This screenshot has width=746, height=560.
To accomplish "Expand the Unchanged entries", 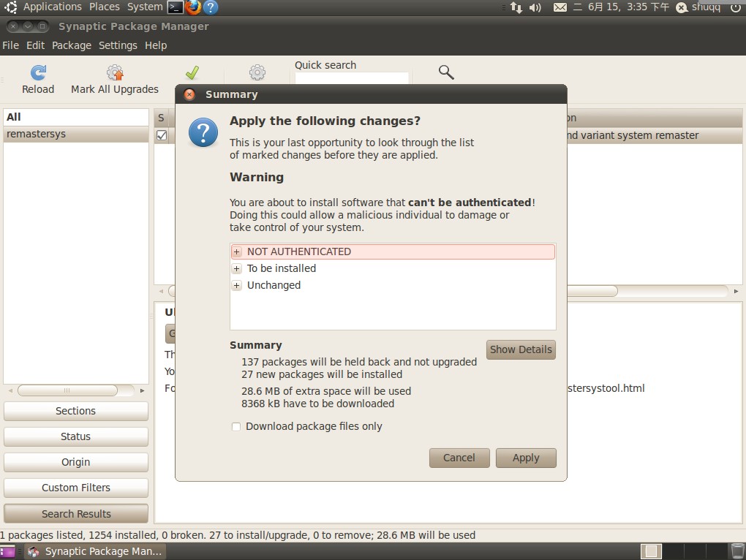I will click(237, 285).
